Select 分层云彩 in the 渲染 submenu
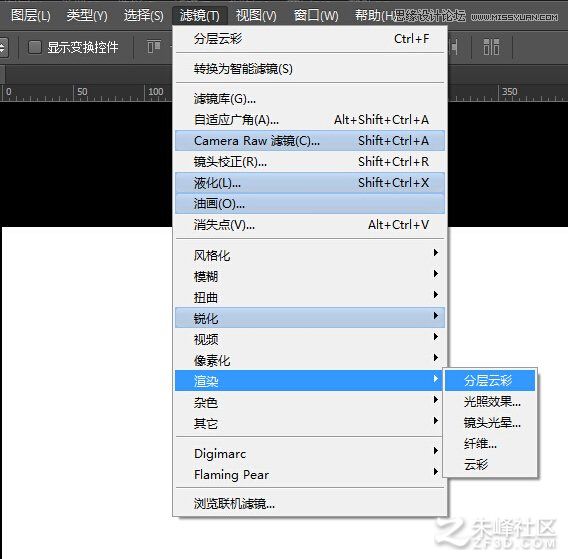The height and width of the screenshot is (559, 568). [x=490, y=380]
